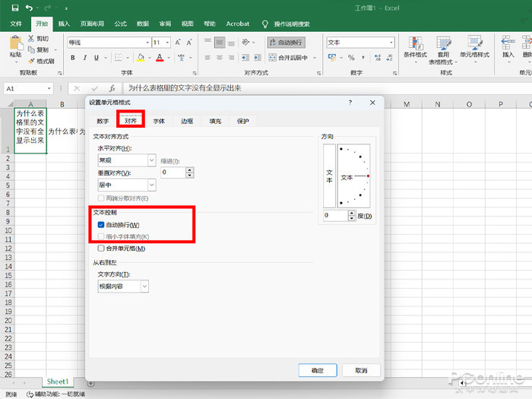Cancel the dialog with 取消

(361, 370)
